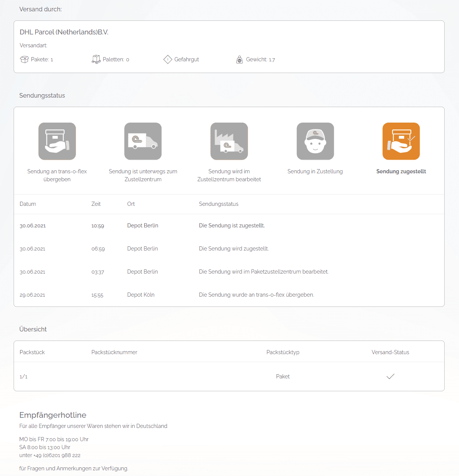Click the 'Packstücknummer' column header
Screen dimensions: 459x476
pyautogui.click(x=114, y=352)
